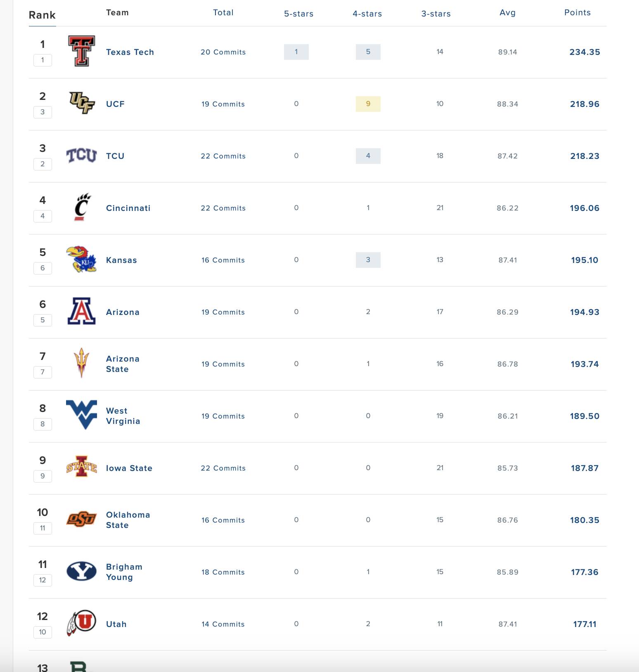Click the West Virginia logo
The height and width of the screenshot is (672, 639).
81,415
